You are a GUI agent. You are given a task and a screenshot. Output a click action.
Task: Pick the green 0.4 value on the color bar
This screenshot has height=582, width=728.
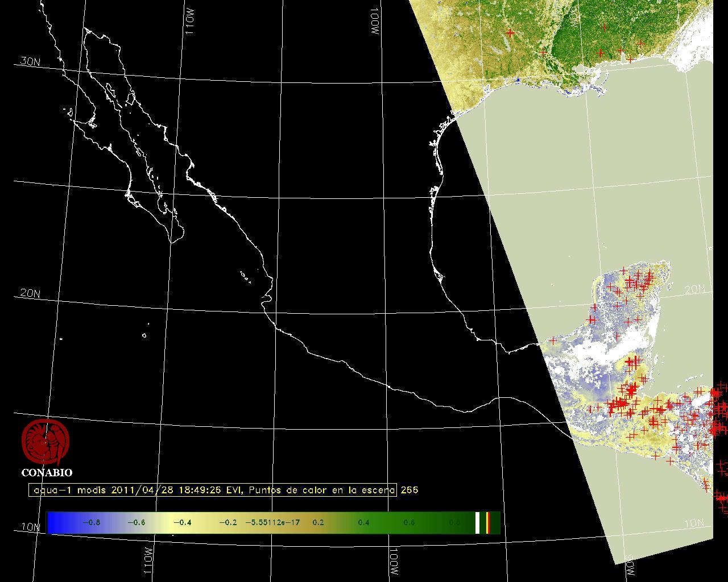pos(363,522)
